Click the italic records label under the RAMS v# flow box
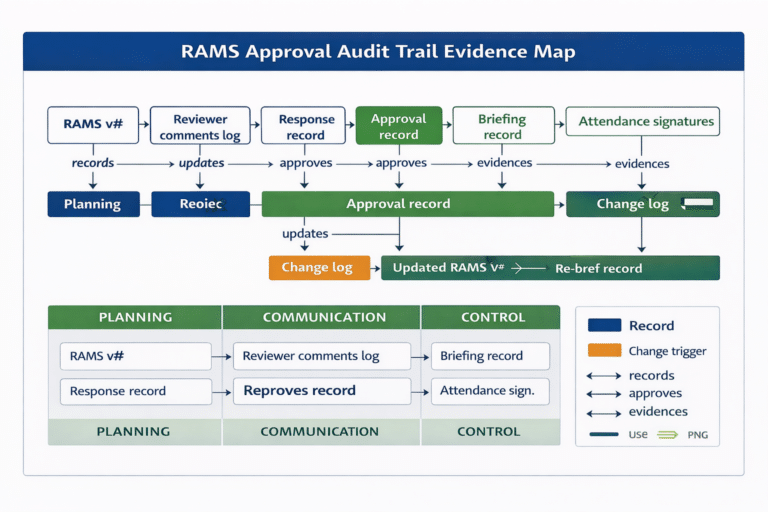The width and height of the screenshot is (768, 512). click(x=93, y=163)
